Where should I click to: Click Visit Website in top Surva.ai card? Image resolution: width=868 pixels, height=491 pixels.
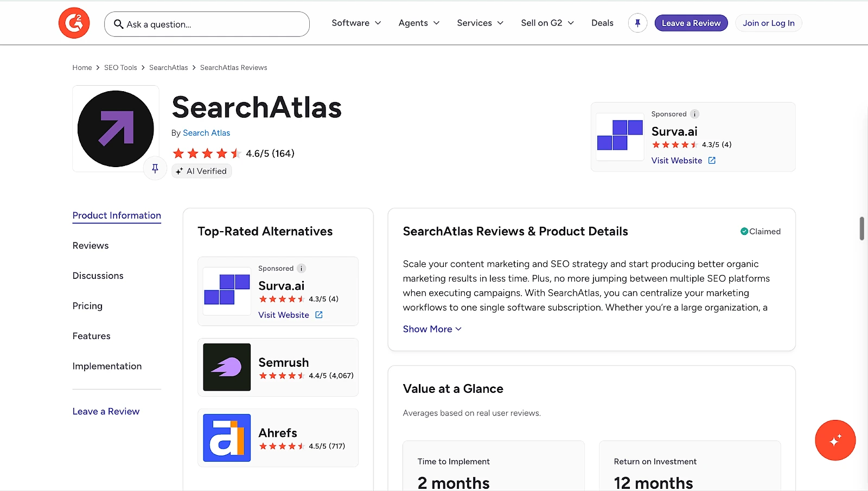676,161
